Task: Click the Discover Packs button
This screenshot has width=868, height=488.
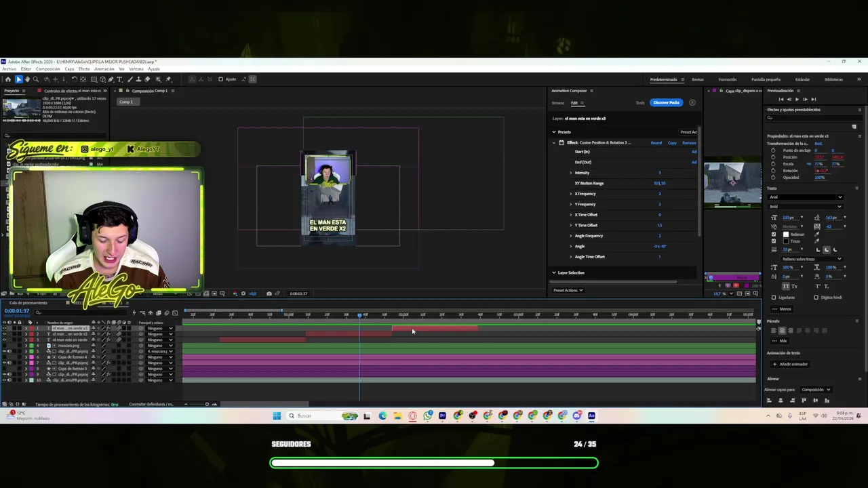Action: pos(666,102)
